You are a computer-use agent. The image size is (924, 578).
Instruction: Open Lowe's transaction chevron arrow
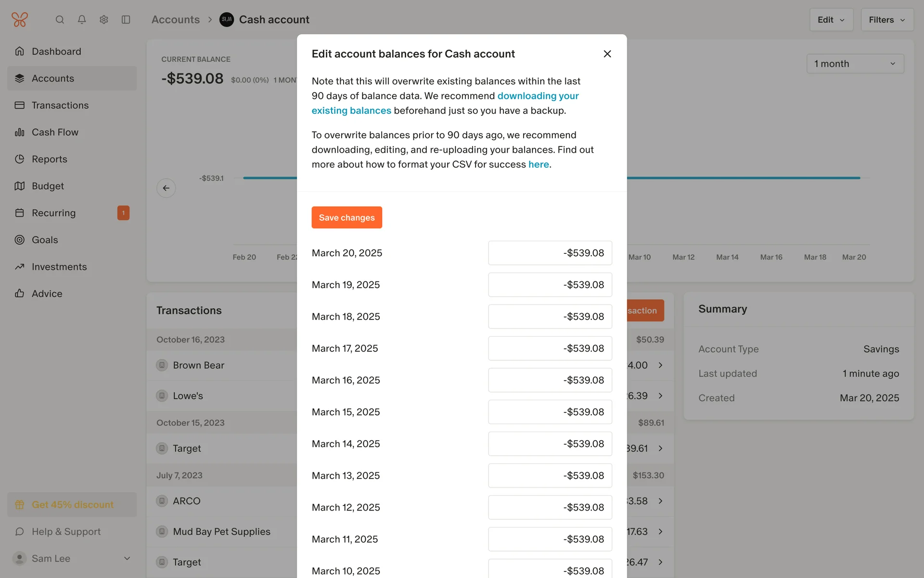pos(661,396)
